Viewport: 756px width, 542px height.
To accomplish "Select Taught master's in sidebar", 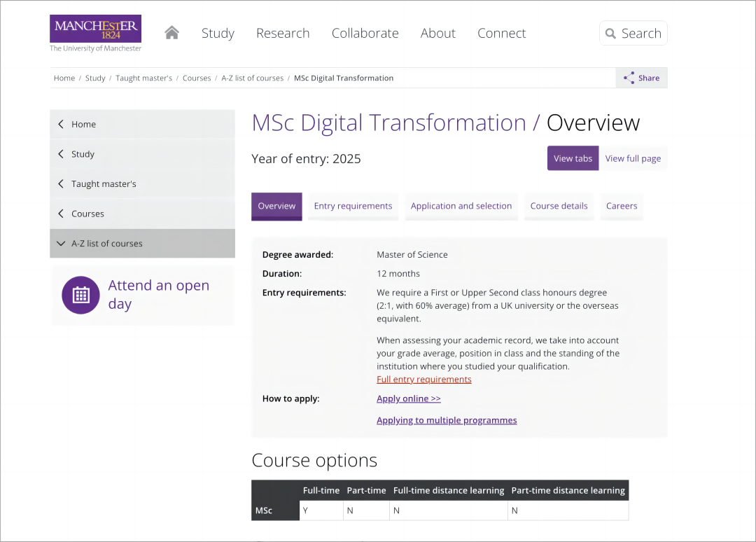I will 142,184.
